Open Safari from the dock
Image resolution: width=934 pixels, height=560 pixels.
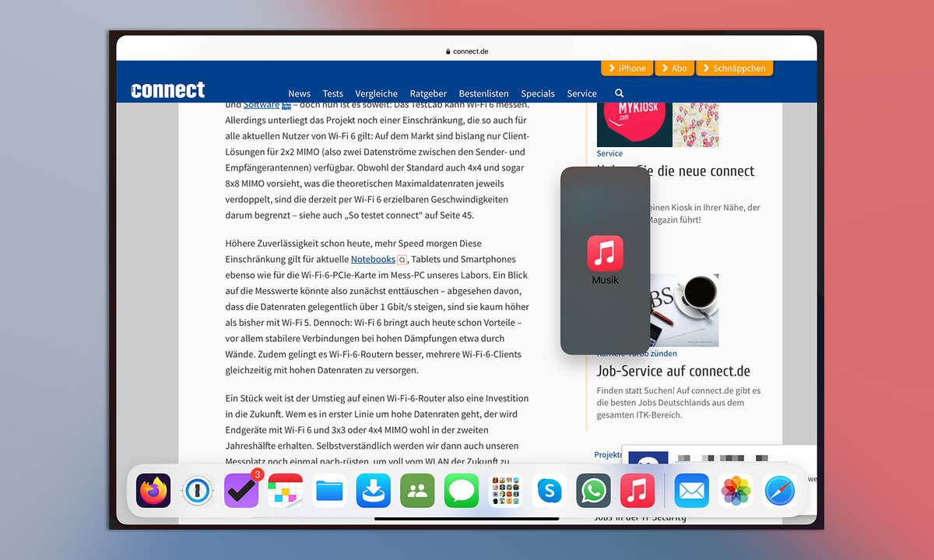tap(780, 491)
